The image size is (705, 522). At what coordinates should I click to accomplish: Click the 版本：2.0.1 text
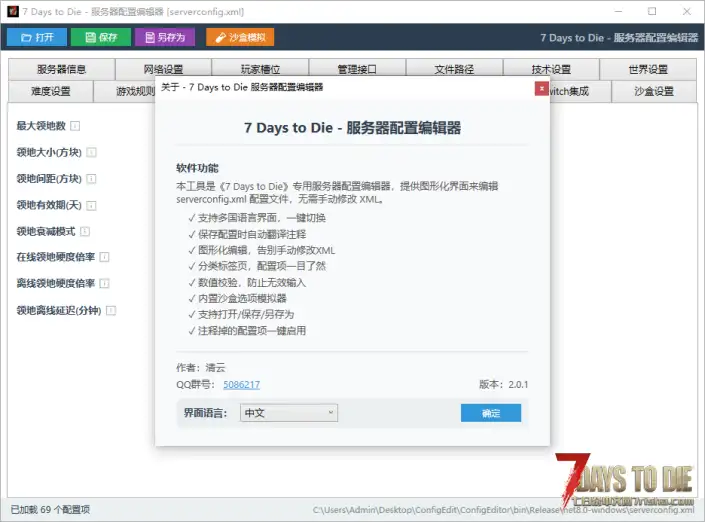[x=504, y=384]
